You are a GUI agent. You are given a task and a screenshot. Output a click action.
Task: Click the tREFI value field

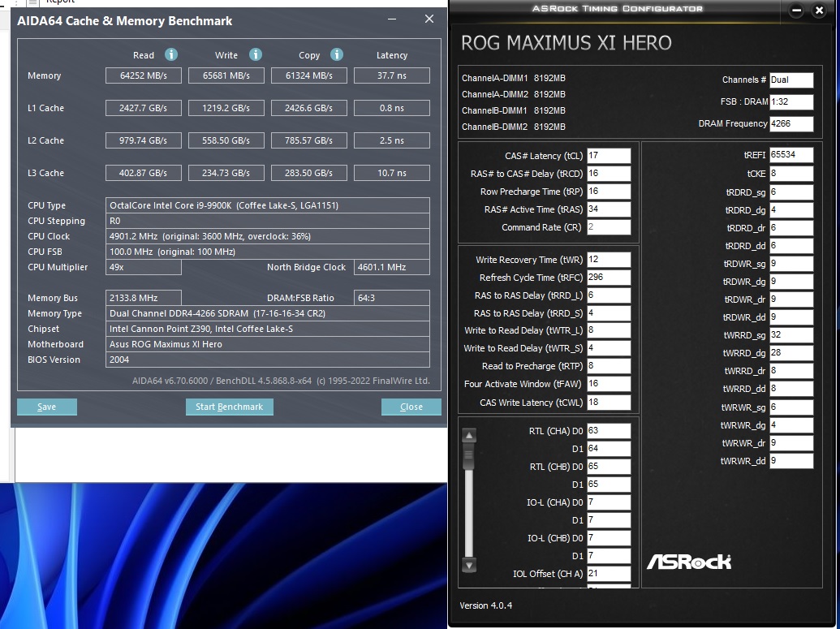tap(791, 155)
